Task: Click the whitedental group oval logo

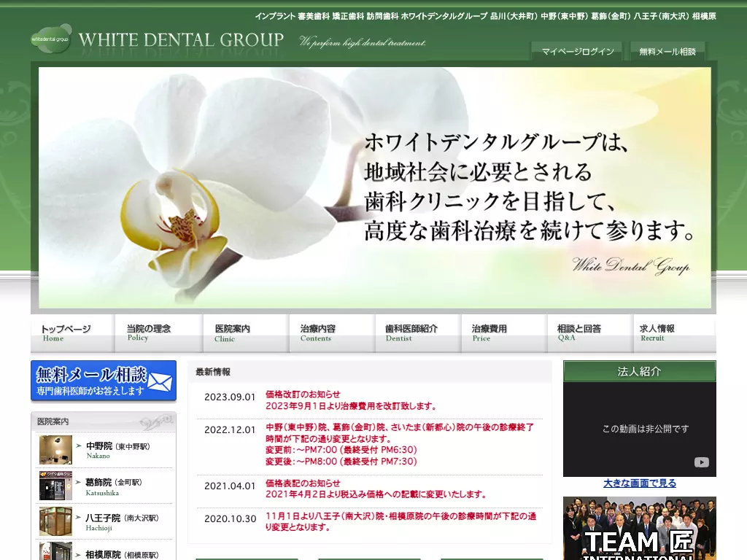Action: click(x=50, y=39)
